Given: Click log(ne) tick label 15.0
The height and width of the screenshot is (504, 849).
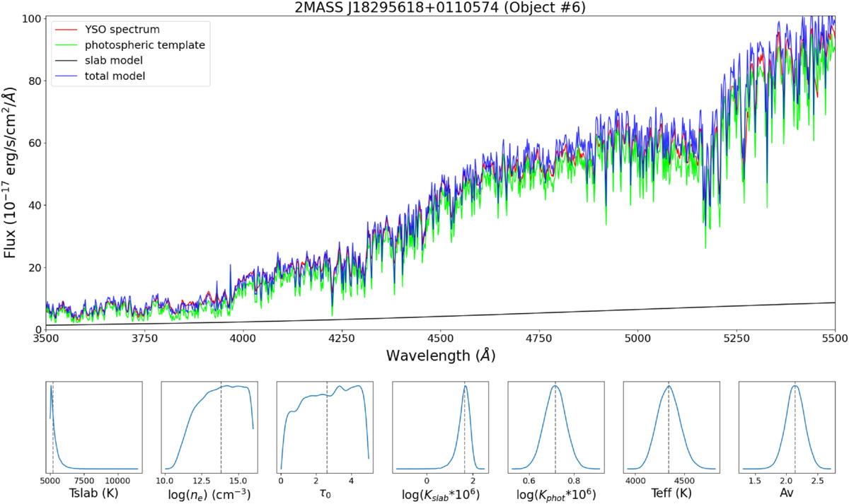Looking at the screenshot, I should (x=238, y=480).
